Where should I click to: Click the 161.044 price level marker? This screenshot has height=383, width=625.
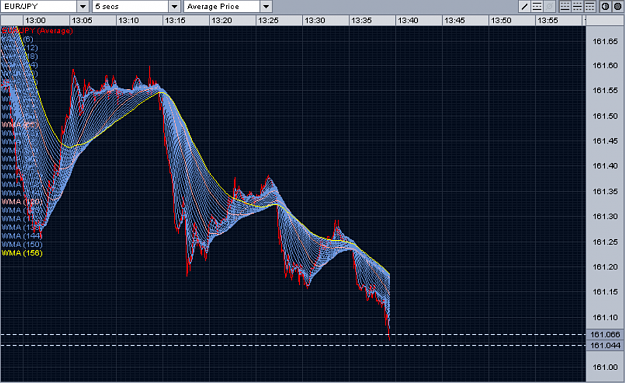click(605, 345)
